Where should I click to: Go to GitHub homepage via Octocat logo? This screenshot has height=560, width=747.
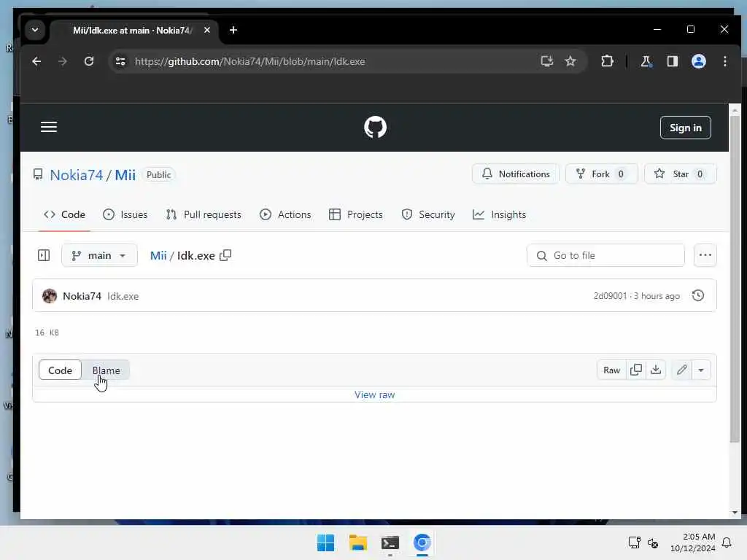point(375,127)
